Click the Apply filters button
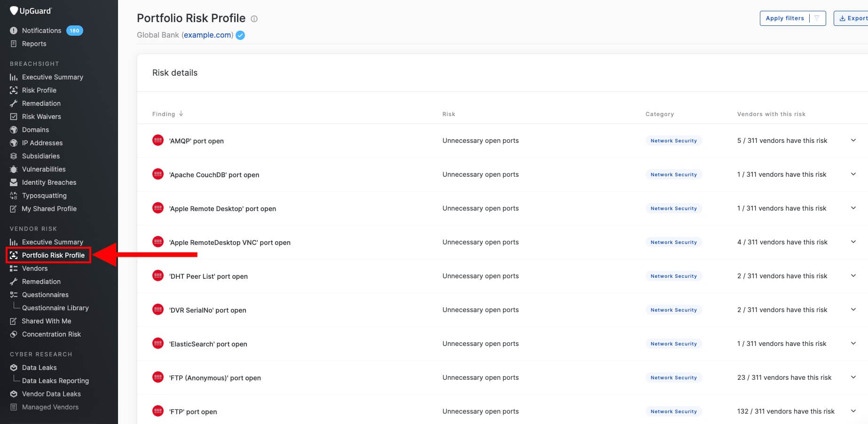The height and width of the screenshot is (424, 868). pyautogui.click(x=793, y=18)
